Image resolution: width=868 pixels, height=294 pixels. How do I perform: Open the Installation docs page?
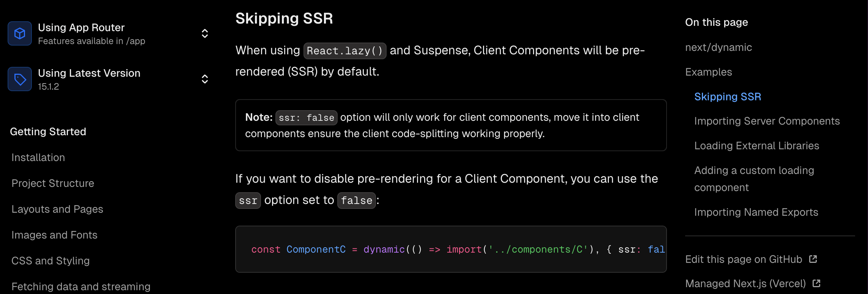tap(38, 158)
